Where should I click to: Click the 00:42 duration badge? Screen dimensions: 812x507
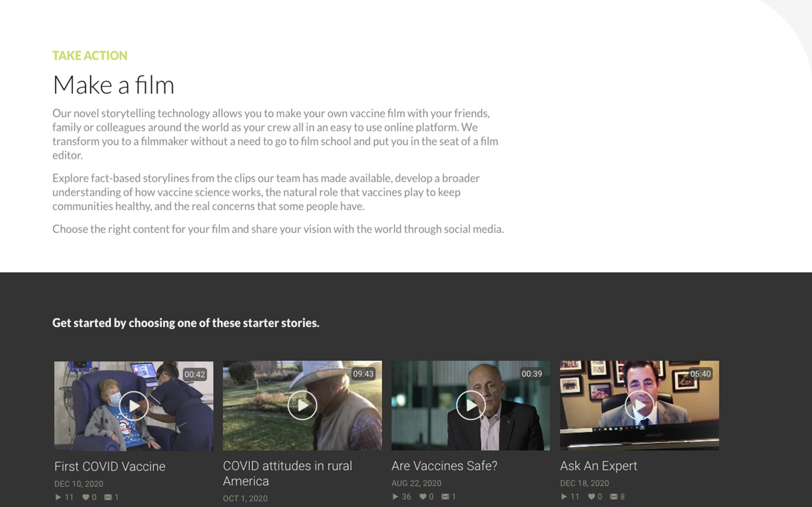(x=195, y=374)
